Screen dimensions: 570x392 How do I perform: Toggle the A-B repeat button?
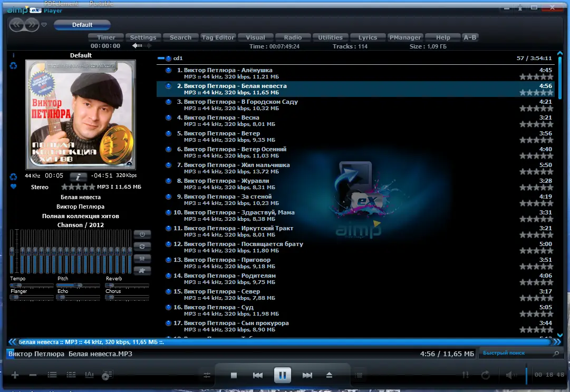point(470,37)
